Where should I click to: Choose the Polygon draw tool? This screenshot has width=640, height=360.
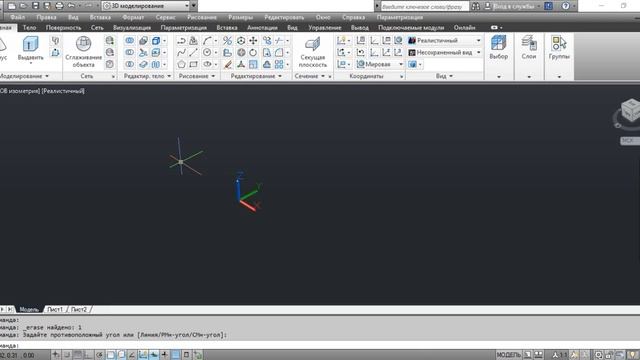point(182,64)
